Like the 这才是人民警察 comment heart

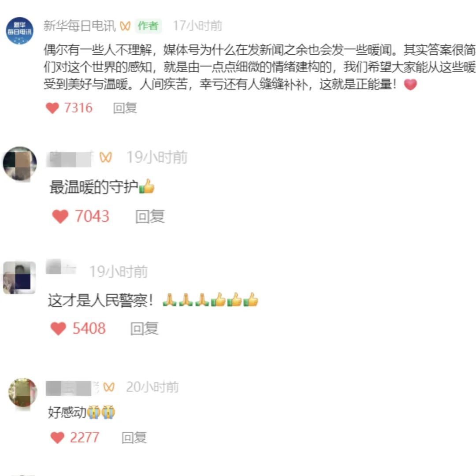click(x=58, y=328)
